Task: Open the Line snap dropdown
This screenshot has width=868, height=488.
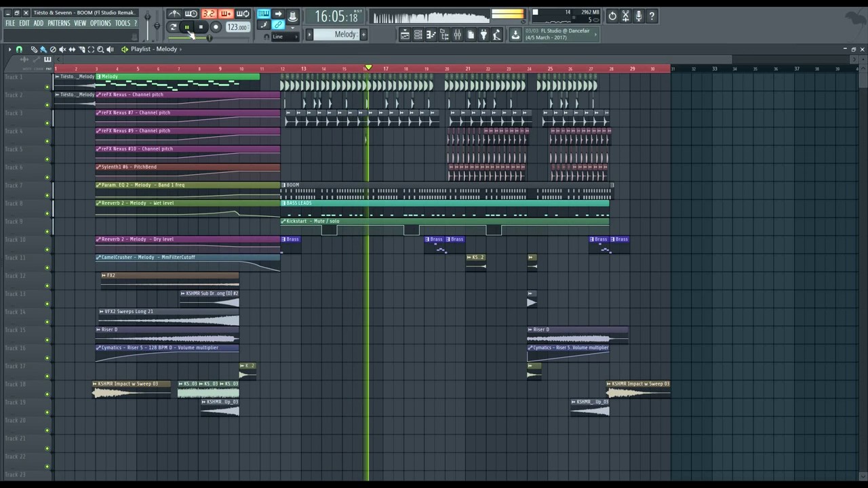Action: [285, 37]
